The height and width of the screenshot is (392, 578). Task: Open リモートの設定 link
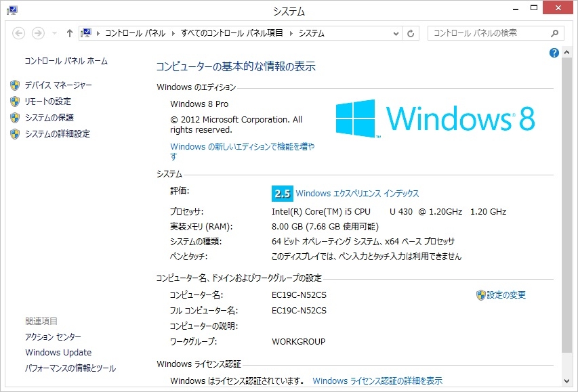pyautogui.click(x=48, y=102)
